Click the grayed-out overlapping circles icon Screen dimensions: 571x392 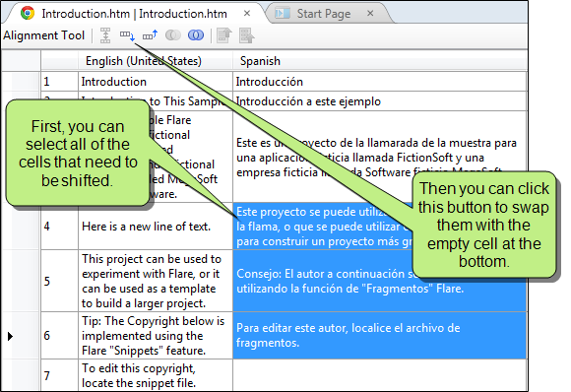pos(173,35)
